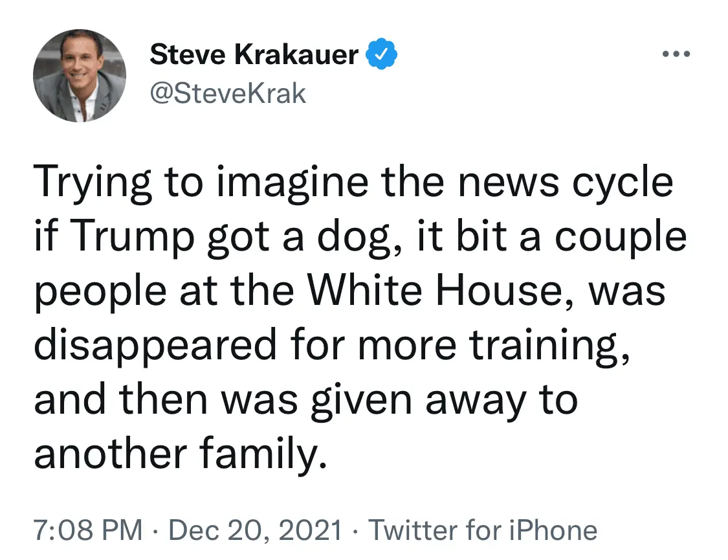Click the 7:08 PM timestamp

click(x=88, y=530)
